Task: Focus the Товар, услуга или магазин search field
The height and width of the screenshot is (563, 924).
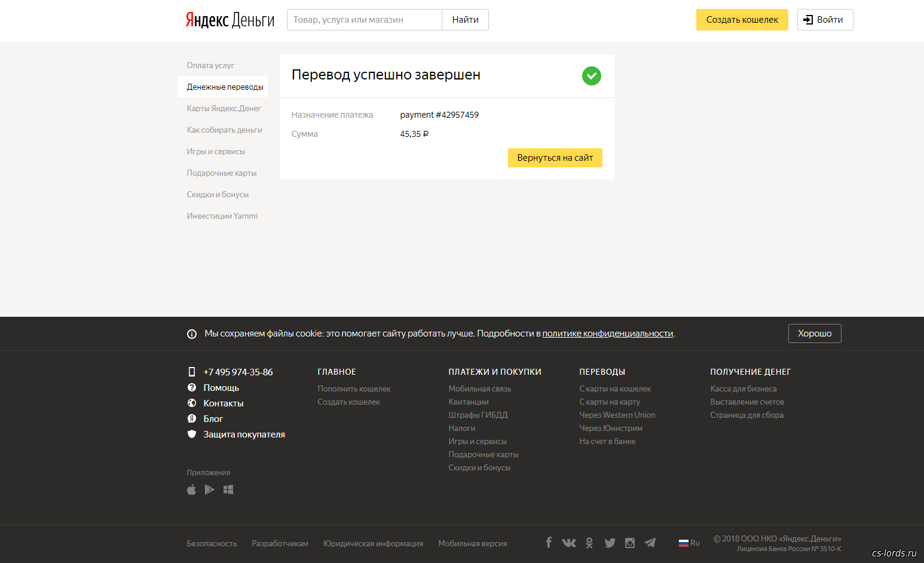Action: 365,20
